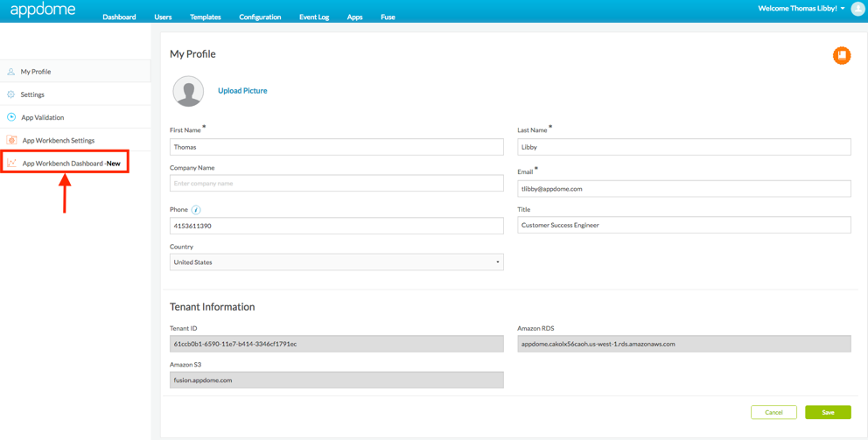
Task: Click the App Workbench Settings icon
Action: [11, 140]
